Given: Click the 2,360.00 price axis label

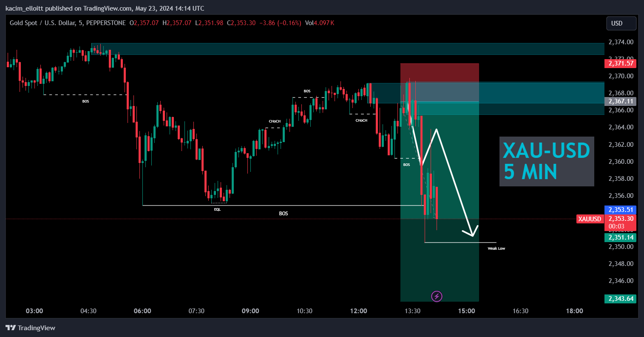Looking at the screenshot, I should tap(621, 162).
